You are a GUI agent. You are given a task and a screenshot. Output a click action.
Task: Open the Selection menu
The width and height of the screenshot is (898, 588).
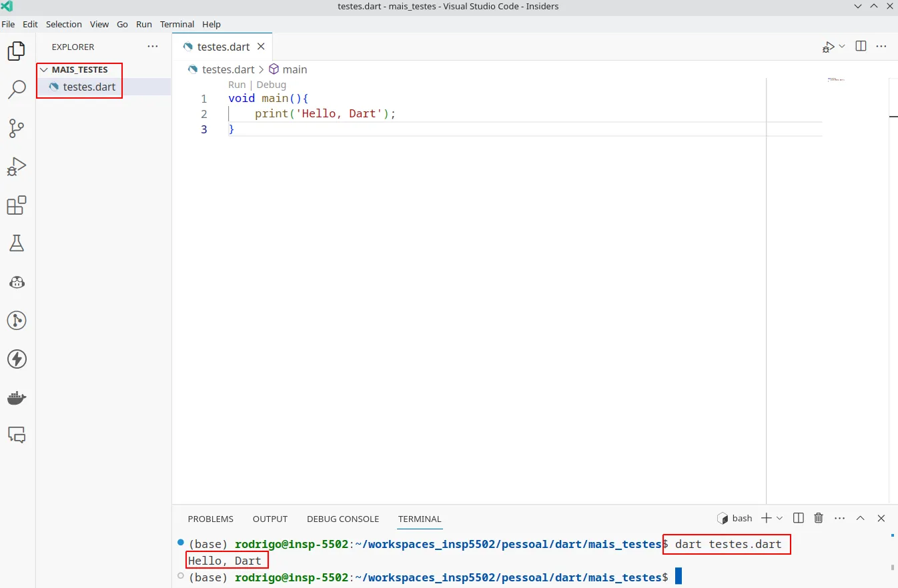(x=64, y=24)
